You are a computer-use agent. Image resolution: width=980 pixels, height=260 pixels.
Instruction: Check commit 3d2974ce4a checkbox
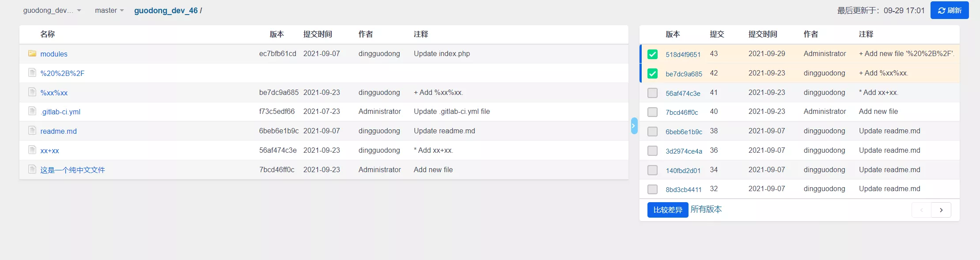click(652, 151)
